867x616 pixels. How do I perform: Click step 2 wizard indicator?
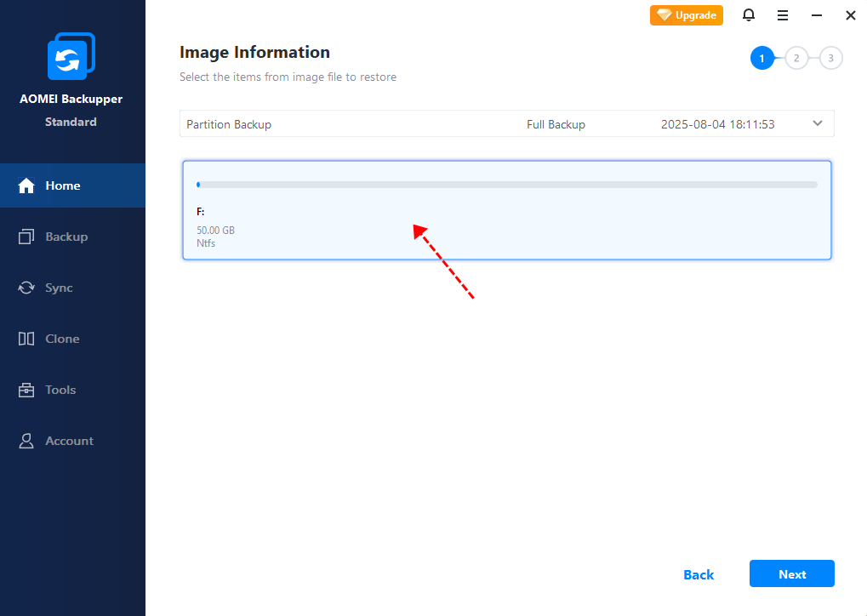[796, 58]
